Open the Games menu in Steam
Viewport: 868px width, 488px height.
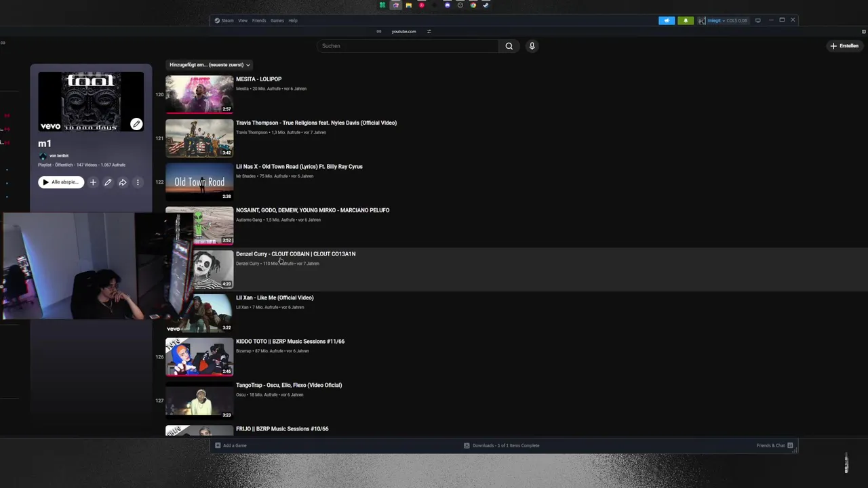pos(277,20)
